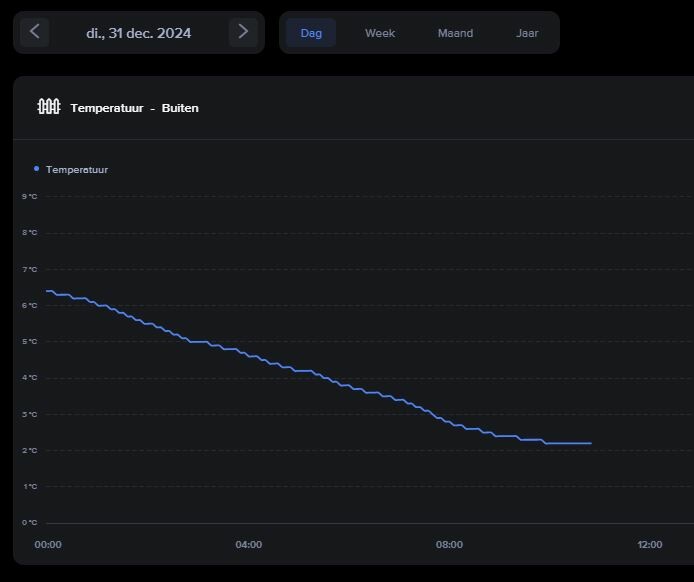Click the fence Buiten icon
694x582 pixels.
coord(49,107)
